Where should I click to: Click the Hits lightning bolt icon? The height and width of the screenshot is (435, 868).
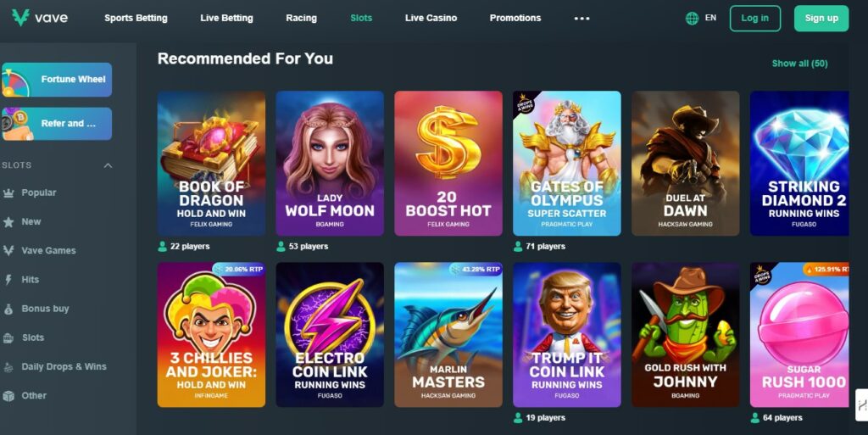click(x=8, y=280)
